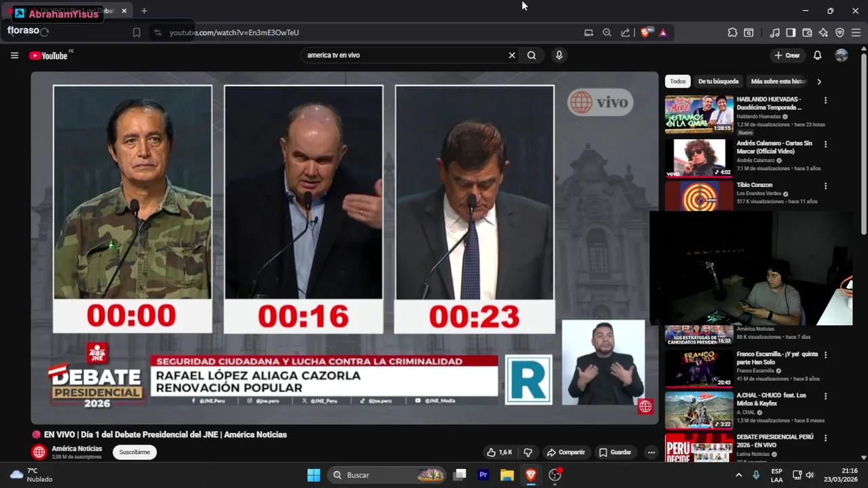The width and height of the screenshot is (868, 488).
Task: Open Latina Noticias debate video title
Action: pos(774,441)
